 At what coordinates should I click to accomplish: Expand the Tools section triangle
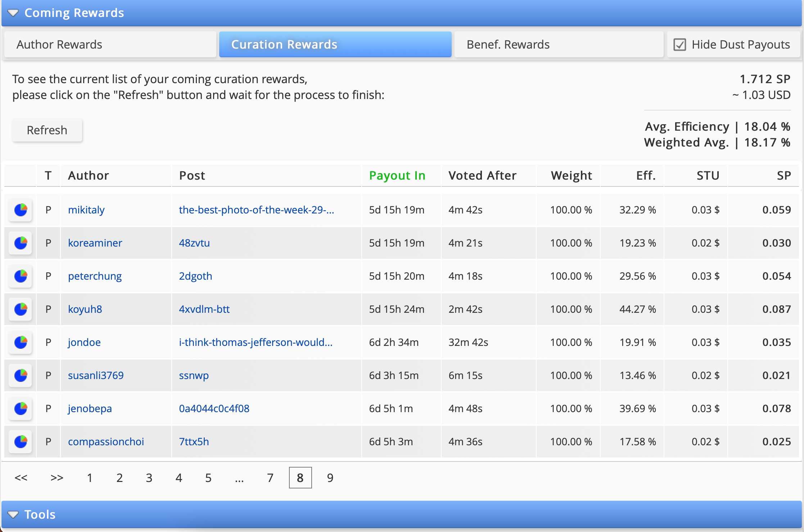(x=13, y=514)
